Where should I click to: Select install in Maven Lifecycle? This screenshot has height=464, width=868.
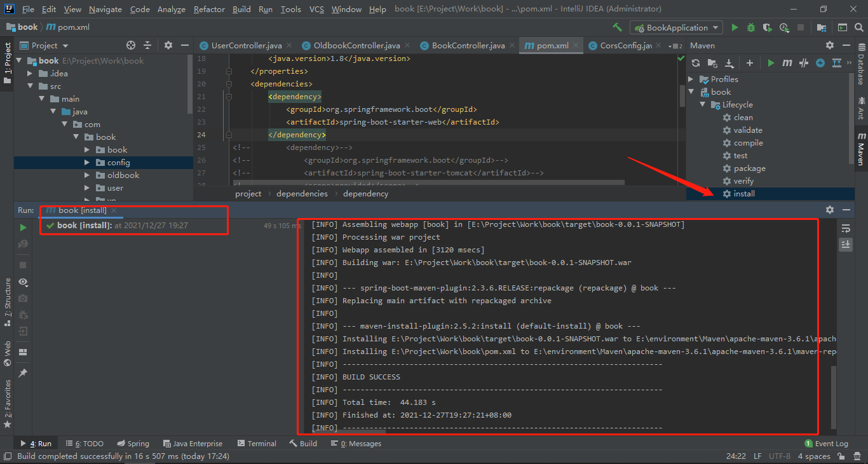744,193
